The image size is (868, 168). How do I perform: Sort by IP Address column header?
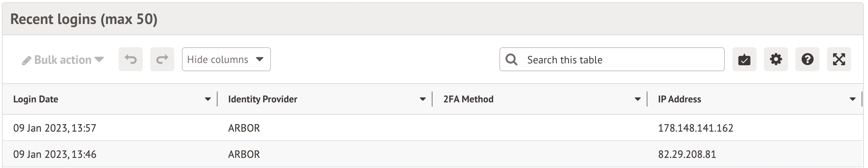coord(679,99)
